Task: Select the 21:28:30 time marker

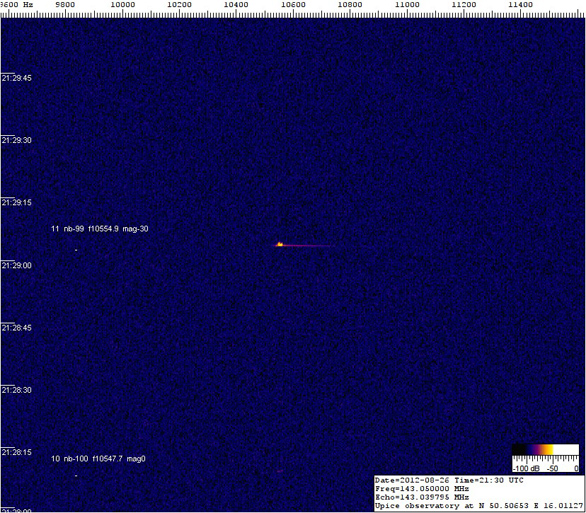Action: (17, 390)
